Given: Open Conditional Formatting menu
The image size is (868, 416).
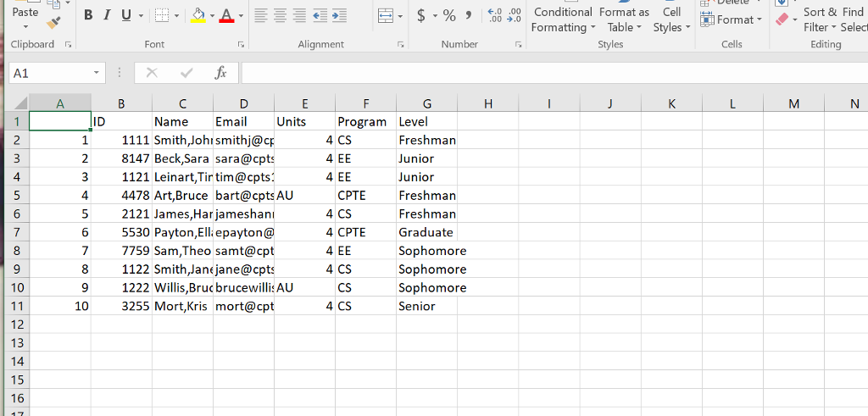Looking at the screenshot, I should click(x=563, y=19).
